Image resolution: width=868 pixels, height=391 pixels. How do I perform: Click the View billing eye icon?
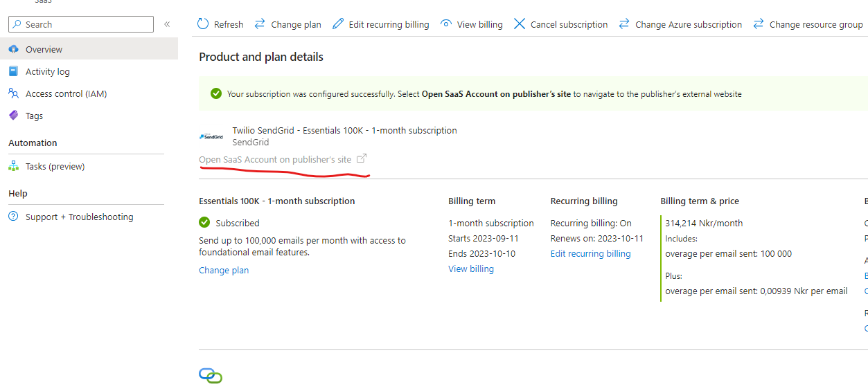[x=446, y=24]
